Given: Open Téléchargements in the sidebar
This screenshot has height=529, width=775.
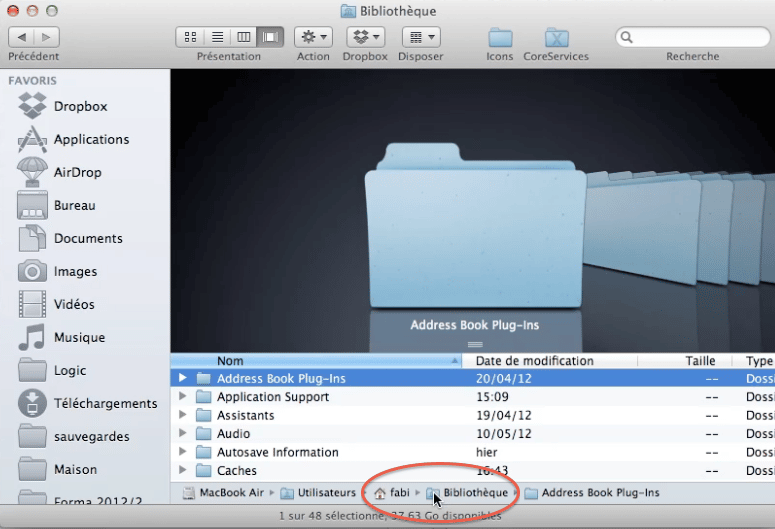Looking at the screenshot, I should pyautogui.click(x=87, y=403).
